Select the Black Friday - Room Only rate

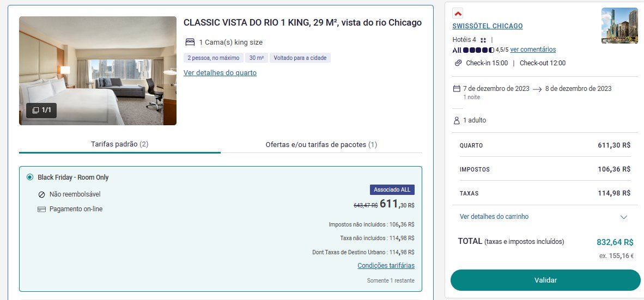pyautogui.click(x=29, y=177)
